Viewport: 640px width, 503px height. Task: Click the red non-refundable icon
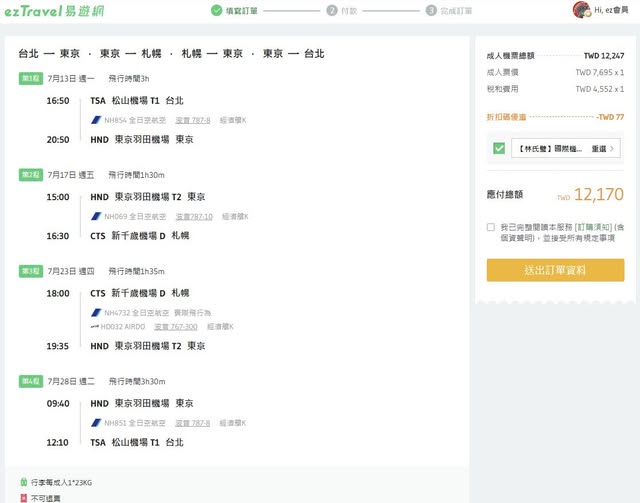pyautogui.click(x=24, y=497)
